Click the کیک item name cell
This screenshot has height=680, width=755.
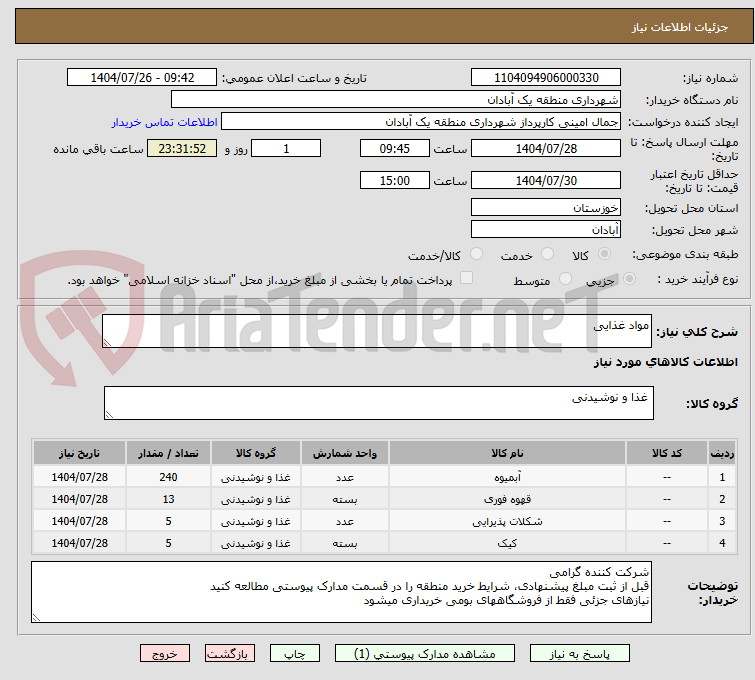(507, 543)
